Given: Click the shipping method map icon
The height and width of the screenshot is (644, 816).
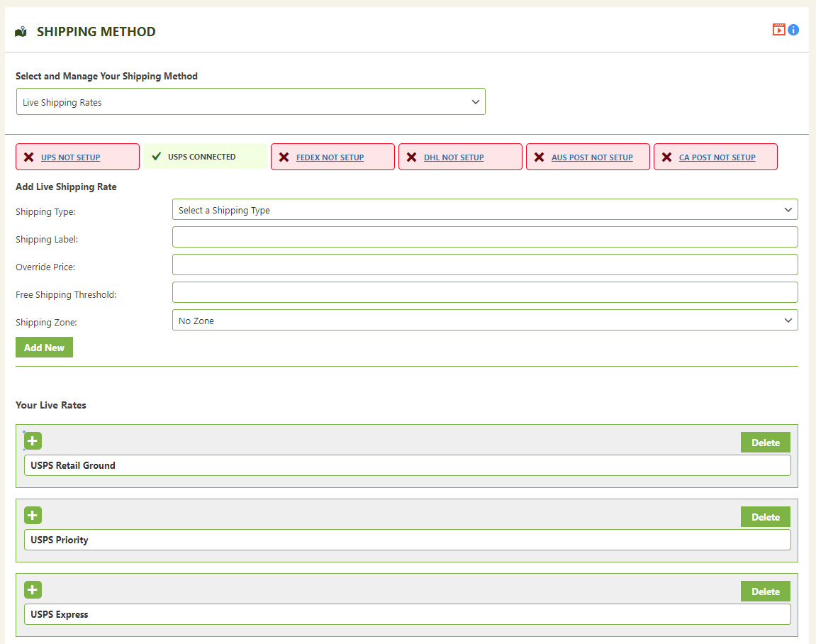Looking at the screenshot, I should (x=21, y=32).
